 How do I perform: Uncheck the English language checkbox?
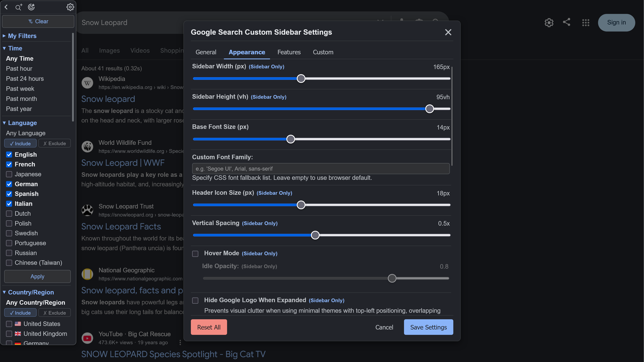pyautogui.click(x=9, y=155)
